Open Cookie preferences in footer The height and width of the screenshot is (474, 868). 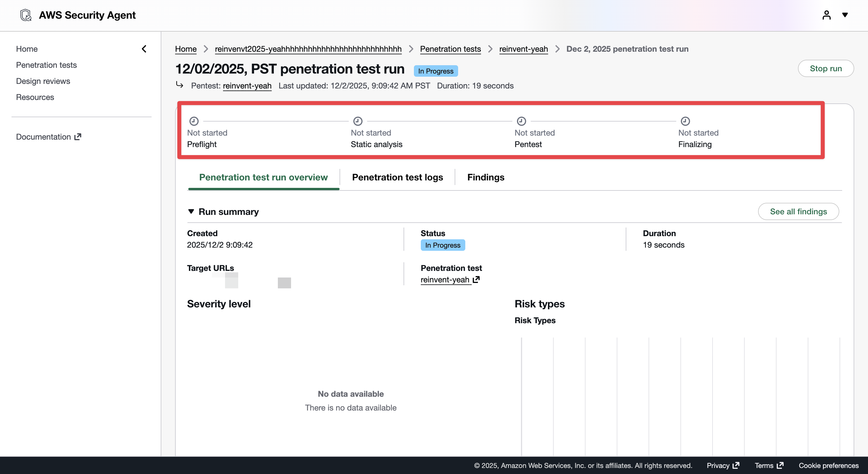[828, 465]
